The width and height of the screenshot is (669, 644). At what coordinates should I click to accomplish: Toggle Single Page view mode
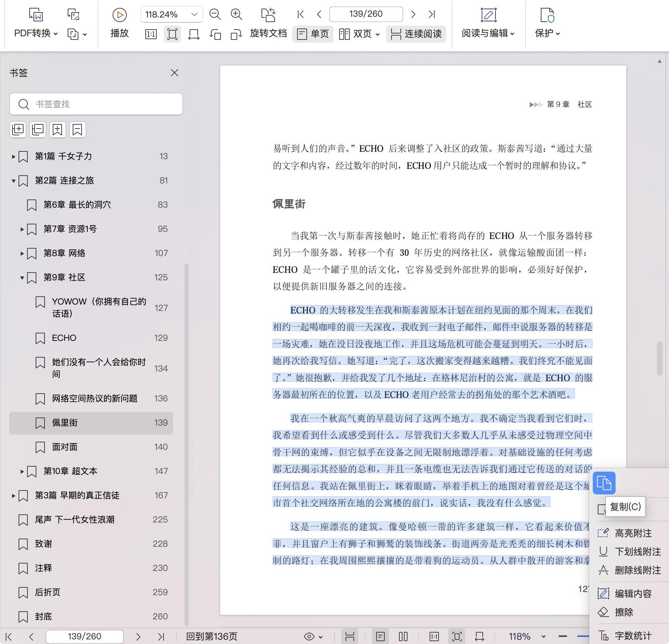click(312, 34)
